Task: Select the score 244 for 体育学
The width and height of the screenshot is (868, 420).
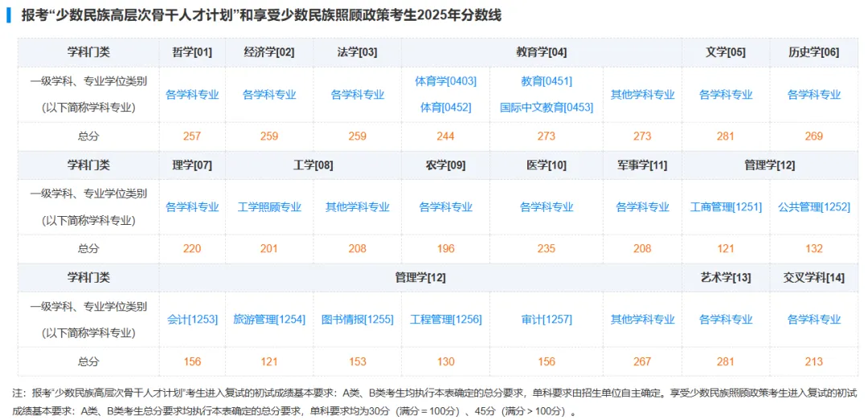Action: (445, 137)
